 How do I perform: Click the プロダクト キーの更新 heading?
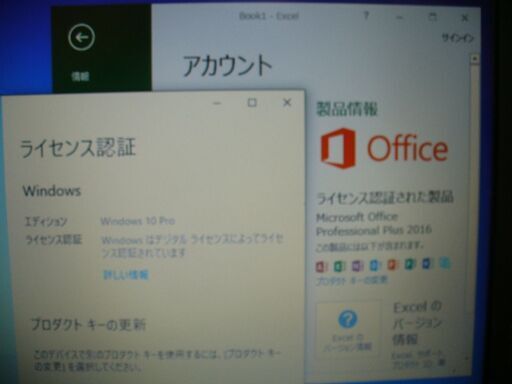[x=88, y=325]
